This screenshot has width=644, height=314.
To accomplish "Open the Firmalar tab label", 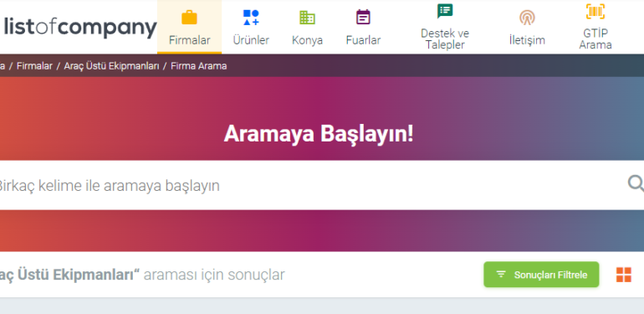I will click(x=189, y=40).
